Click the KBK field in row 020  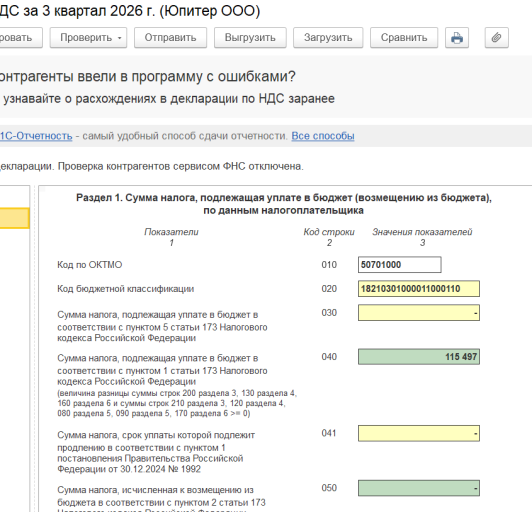pyautogui.click(x=419, y=289)
